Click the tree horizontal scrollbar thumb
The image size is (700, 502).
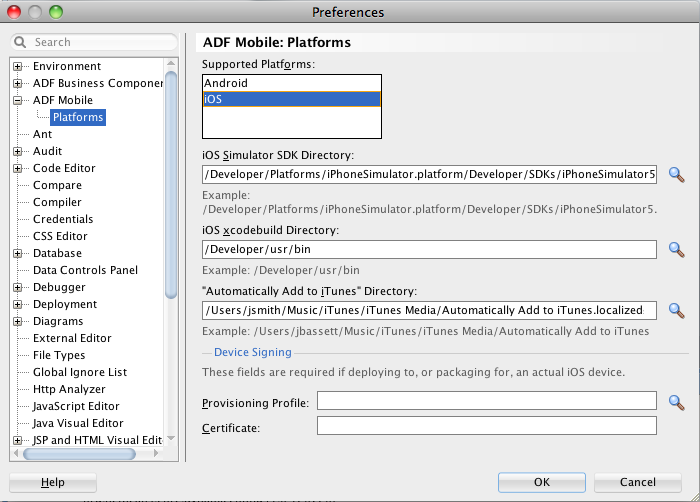tap(79, 454)
